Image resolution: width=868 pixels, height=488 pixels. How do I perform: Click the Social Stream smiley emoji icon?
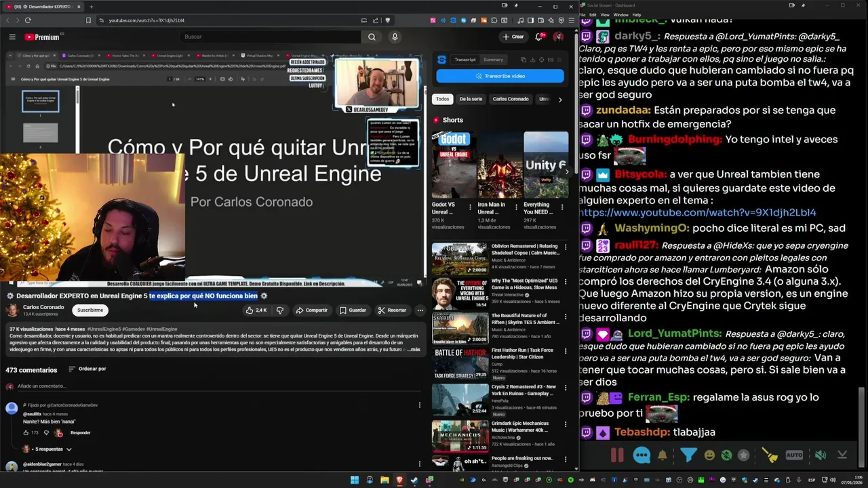709,455
